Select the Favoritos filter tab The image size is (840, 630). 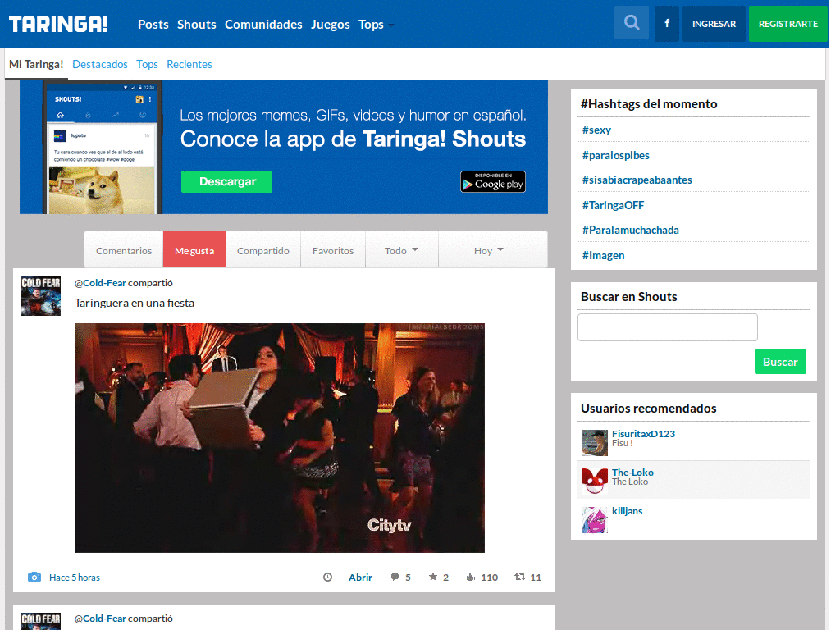tap(333, 250)
